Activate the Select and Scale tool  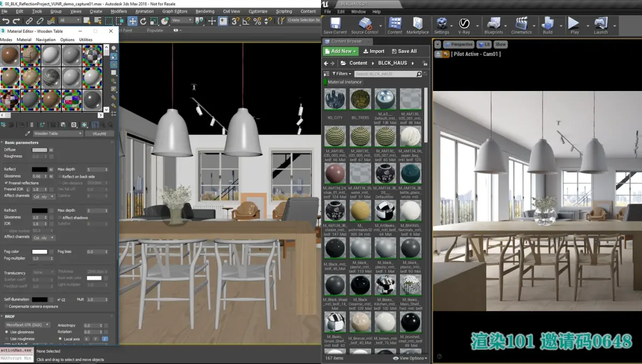tap(154, 20)
